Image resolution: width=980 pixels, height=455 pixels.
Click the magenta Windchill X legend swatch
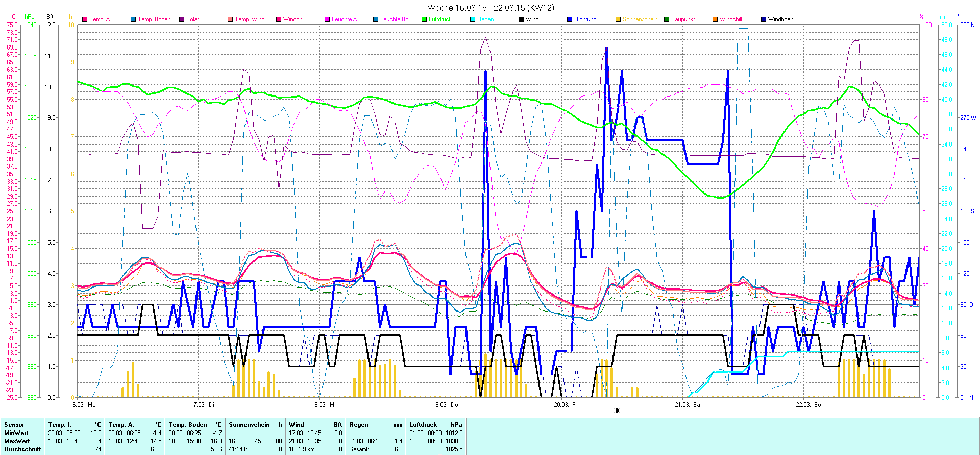click(x=279, y=19)
